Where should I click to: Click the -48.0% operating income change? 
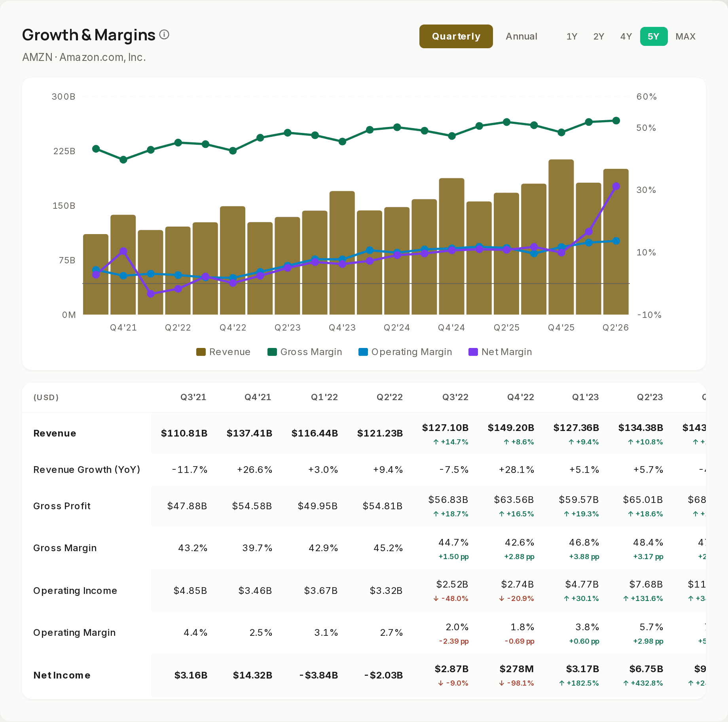451,599
